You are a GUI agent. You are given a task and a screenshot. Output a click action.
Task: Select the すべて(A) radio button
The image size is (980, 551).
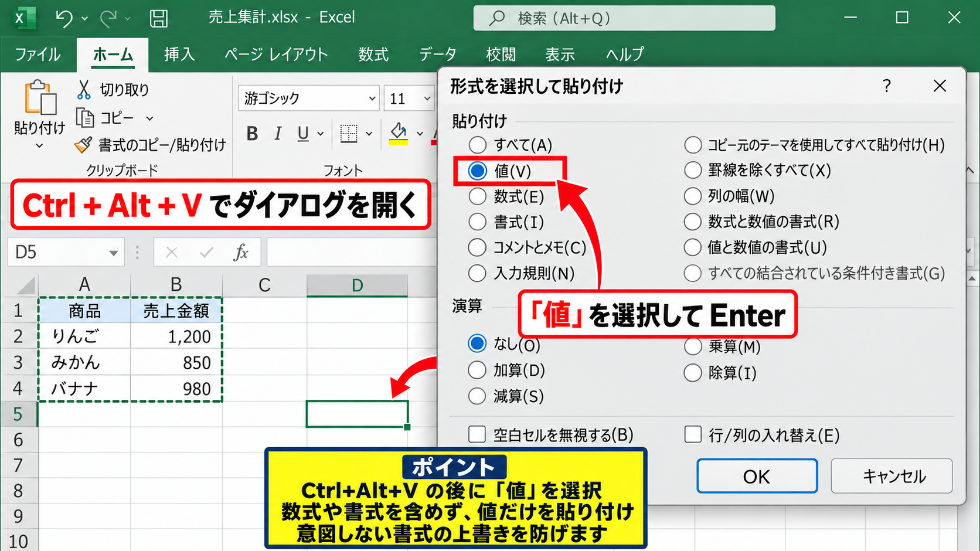(x=478, y=145)
